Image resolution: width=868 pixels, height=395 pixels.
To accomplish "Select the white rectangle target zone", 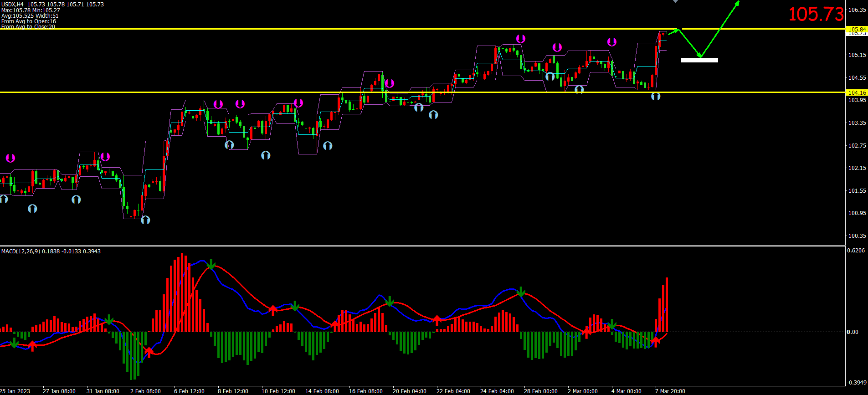I will click(699, 60).
